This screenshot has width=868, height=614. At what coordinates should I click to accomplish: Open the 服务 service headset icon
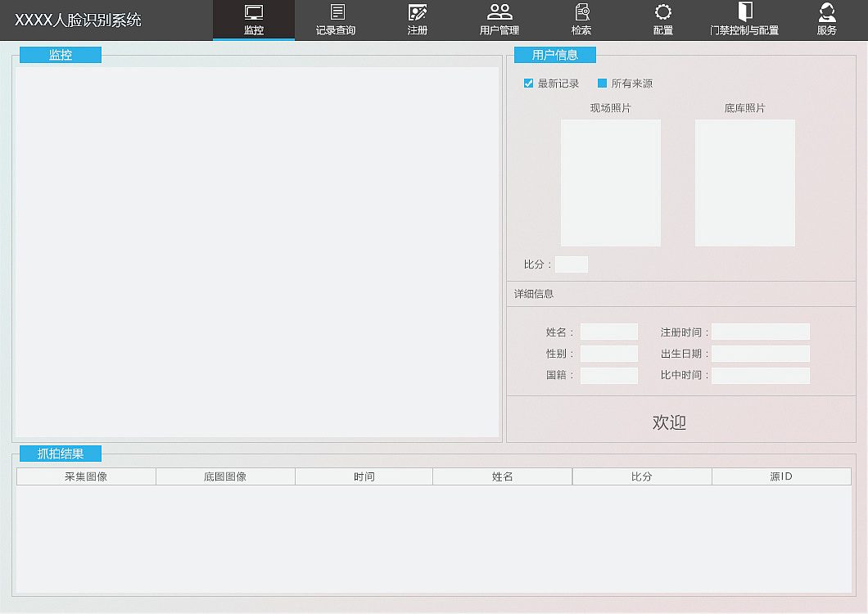[x=827, y=11]
